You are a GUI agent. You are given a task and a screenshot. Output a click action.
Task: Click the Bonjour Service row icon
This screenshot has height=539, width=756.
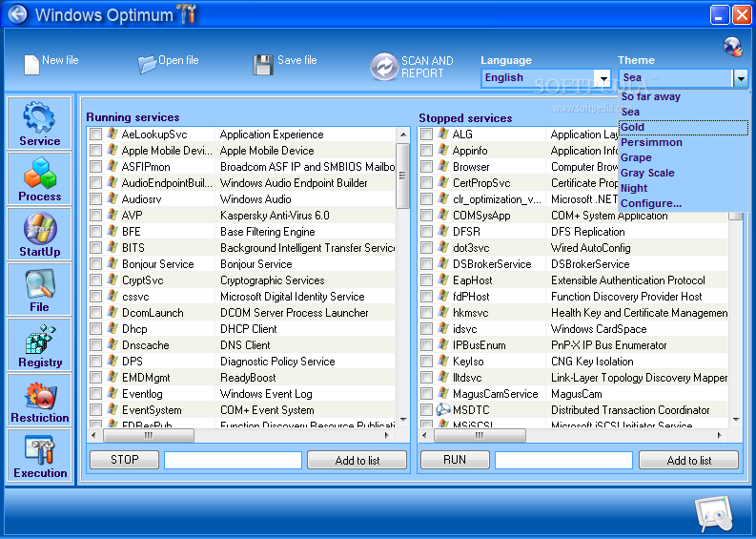point(112,263)
